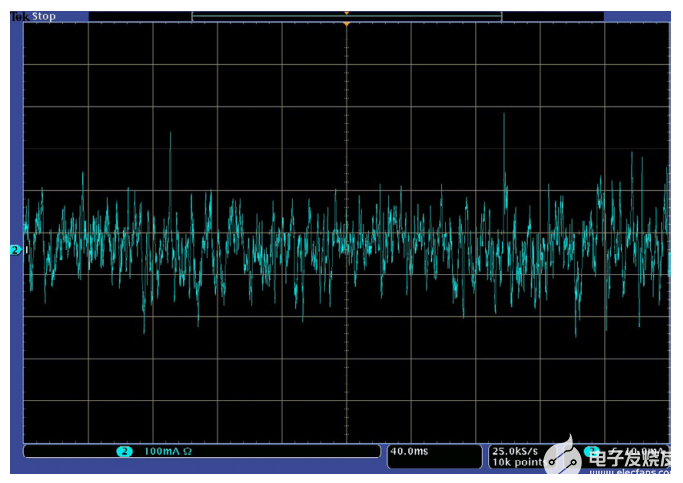The image size is (683, 483).
Task: Click the Tek logo in top-left corner
Action: 17,16
